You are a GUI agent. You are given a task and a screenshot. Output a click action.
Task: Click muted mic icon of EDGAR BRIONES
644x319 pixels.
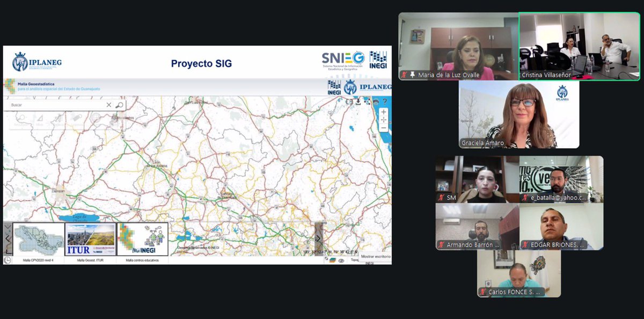click(525, 245)
